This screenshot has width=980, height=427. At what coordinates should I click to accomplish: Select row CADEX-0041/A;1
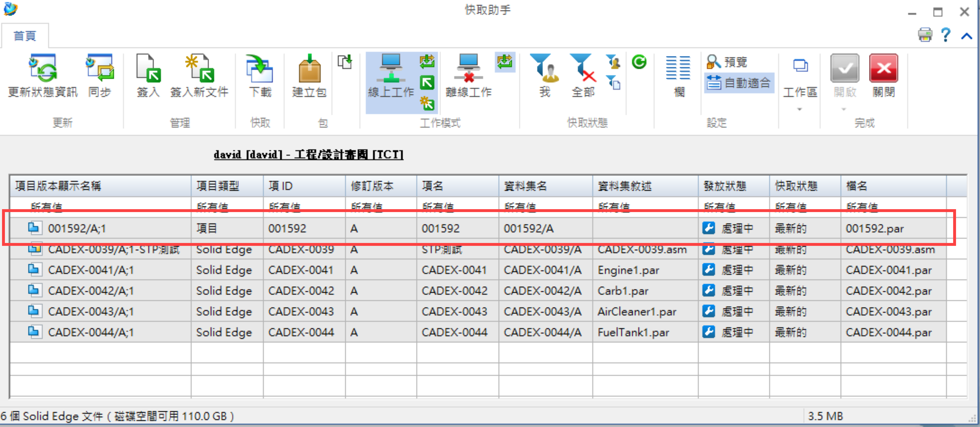click(x=478, y=270)
